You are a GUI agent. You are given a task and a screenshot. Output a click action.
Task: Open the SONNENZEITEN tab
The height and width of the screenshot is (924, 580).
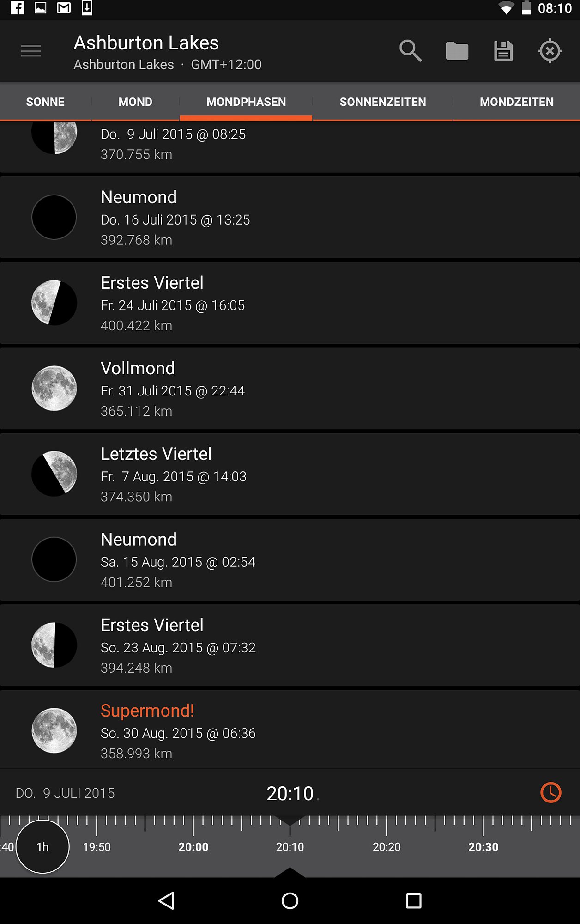[383, 102]
